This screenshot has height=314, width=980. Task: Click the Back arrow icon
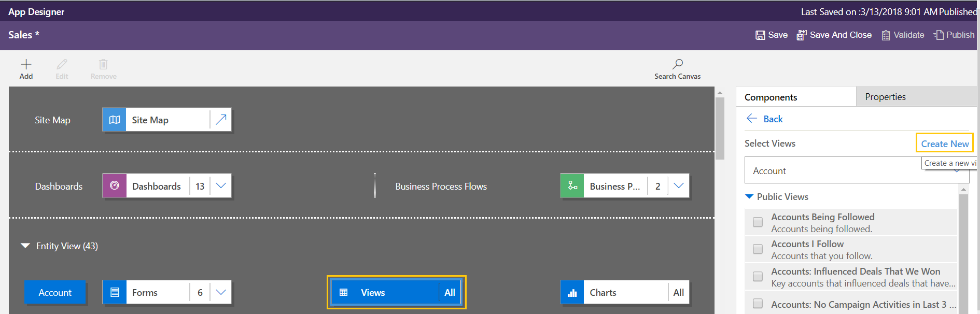point(752,119)
